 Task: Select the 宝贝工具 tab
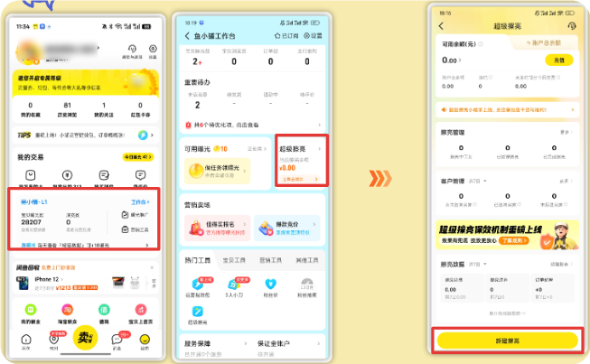coord(234,260)
